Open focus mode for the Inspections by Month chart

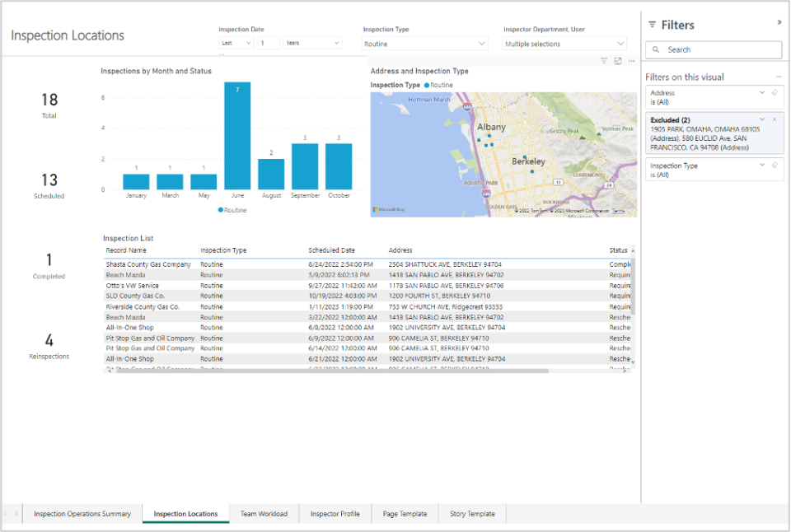click(x=618, y=61)
